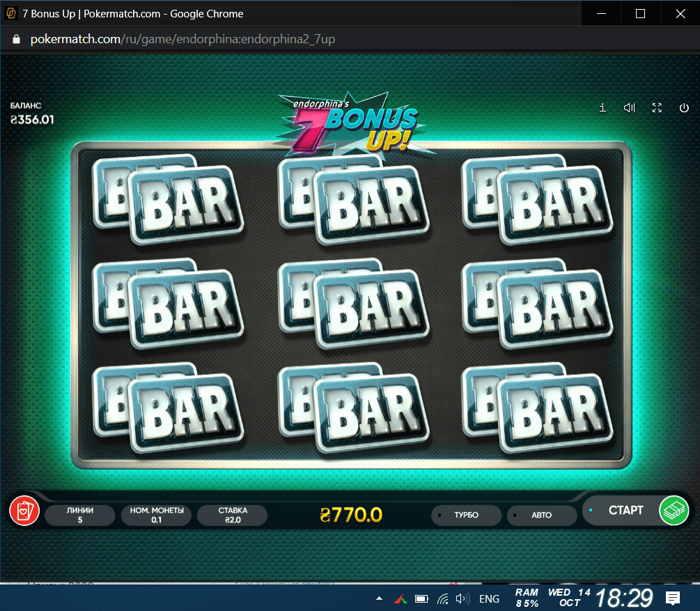This screenshot has height=611, width=700.
Task: Open the volume speaker tray icon
Action: 462,598
